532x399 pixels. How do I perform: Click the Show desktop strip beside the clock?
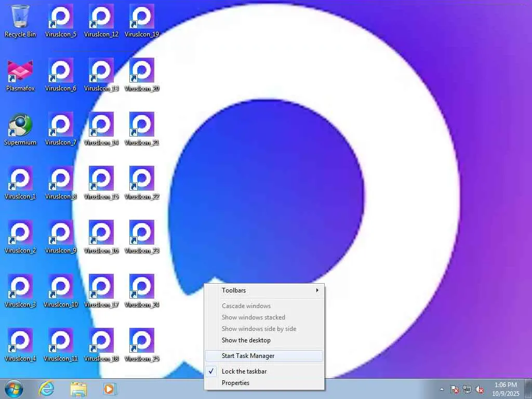[528, 389]
